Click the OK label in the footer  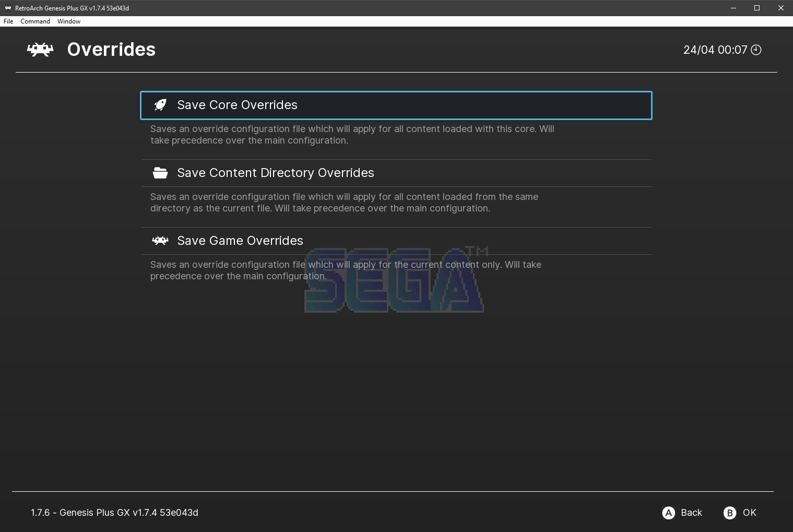750,513
